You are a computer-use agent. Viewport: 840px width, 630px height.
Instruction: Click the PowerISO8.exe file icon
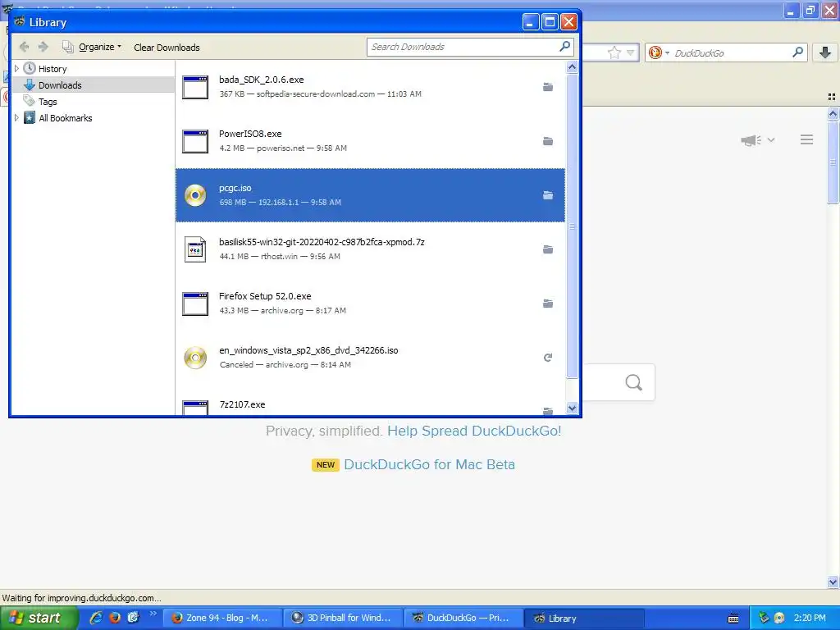pyautogui.click(x=195, y=141)
